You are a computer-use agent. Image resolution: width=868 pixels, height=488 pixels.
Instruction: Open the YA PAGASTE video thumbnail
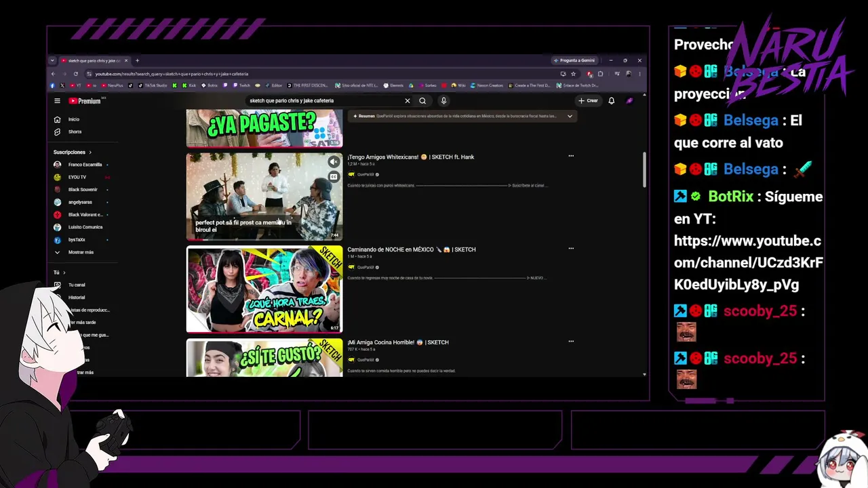coord(264,128)
